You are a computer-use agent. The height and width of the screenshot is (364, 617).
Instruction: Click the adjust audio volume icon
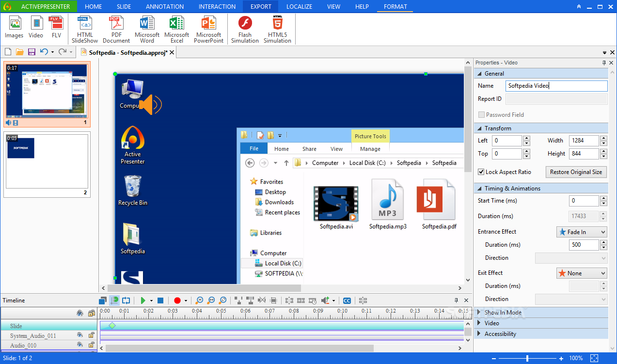[325, 301]
